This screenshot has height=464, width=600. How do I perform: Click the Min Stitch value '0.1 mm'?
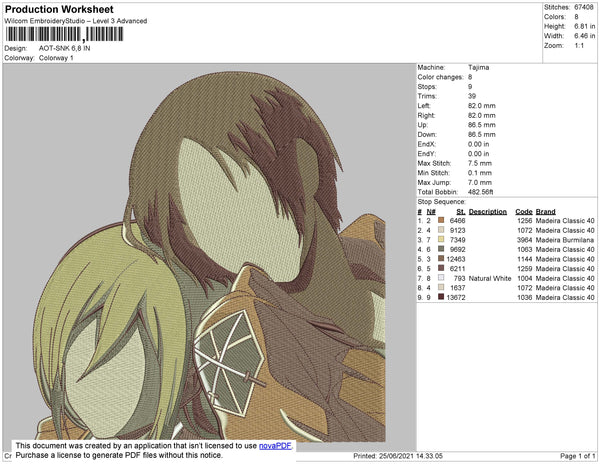pyautogui.click(x=480, y=173)
